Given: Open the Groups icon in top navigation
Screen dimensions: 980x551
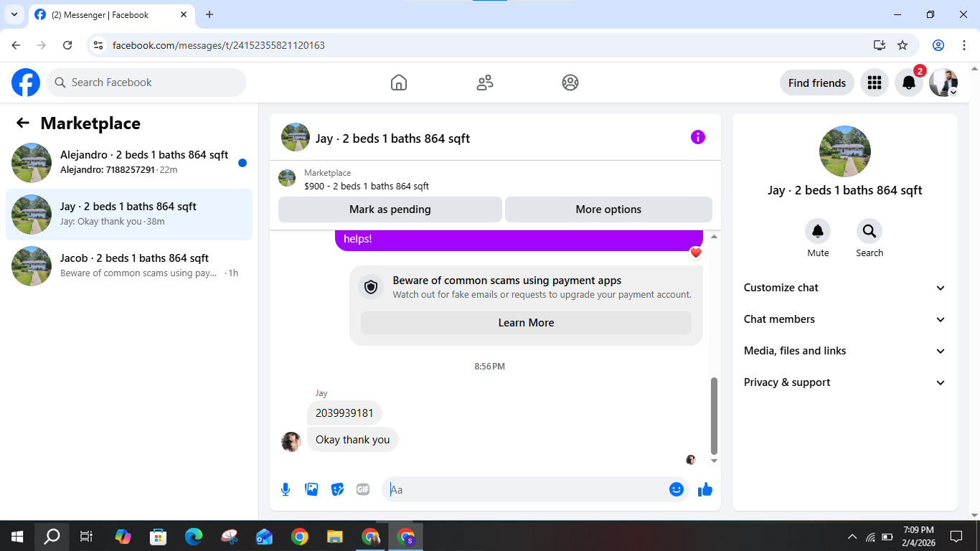Looking at the screenshot, I should (570, 83).
